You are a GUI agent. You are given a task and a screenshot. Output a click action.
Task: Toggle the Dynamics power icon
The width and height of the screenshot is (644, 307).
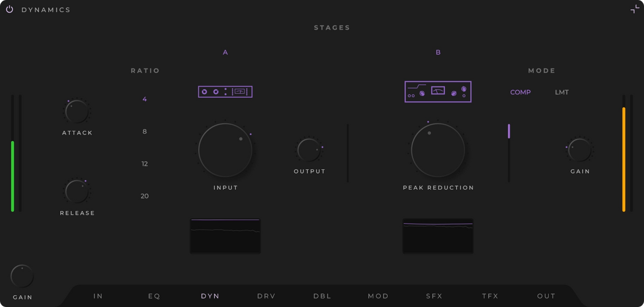[x=10, y=10]
